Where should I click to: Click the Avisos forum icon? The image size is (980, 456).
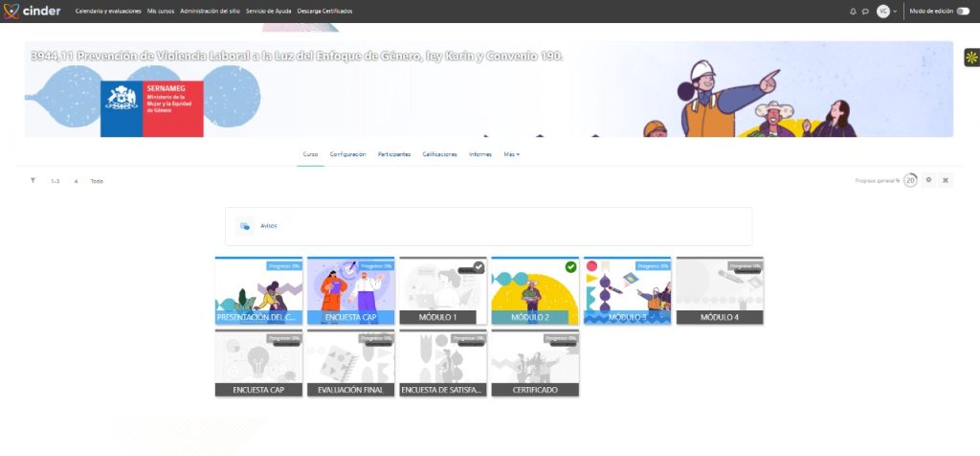[x=245, y=226]
